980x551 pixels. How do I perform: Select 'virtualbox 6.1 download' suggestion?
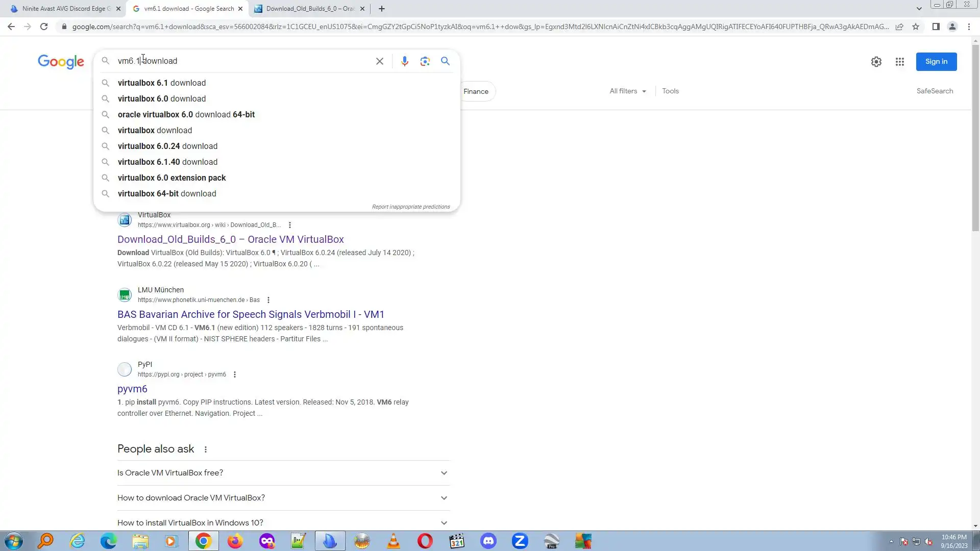[162, 83]
